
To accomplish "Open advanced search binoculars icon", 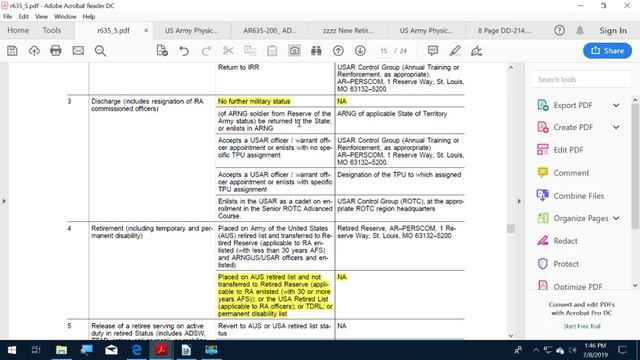I will (316, 51).
